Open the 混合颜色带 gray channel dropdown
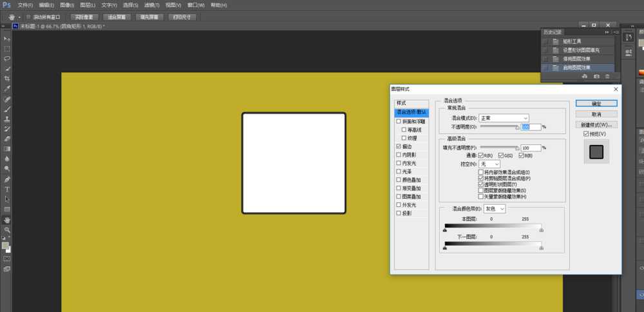The height and width of the screenshot is (312, 644). click(x=495, y=209)
